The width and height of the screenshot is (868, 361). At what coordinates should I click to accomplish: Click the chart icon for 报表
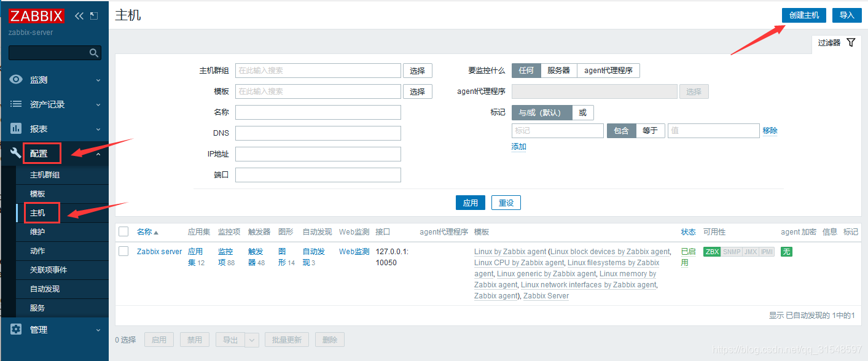[17, 128]
